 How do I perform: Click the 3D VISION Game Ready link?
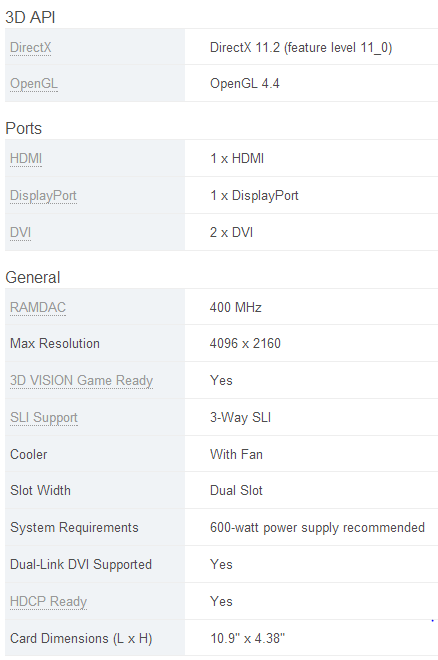[x=82, y=381]
